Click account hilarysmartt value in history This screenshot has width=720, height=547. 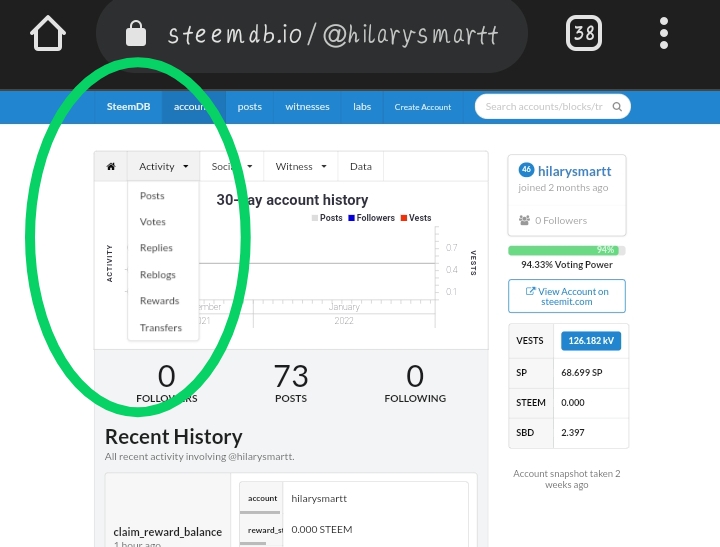[x=319, y=499]
